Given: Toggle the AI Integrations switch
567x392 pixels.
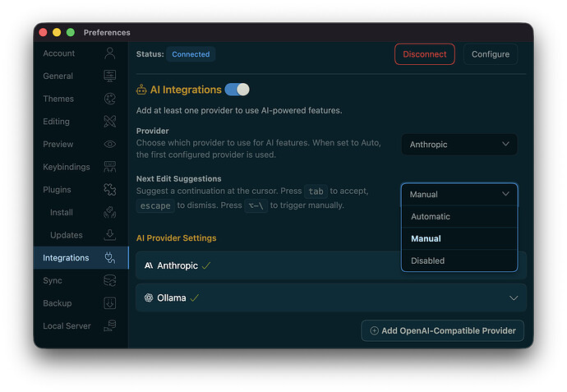Looking at the screenshot, I should point(237,90).
